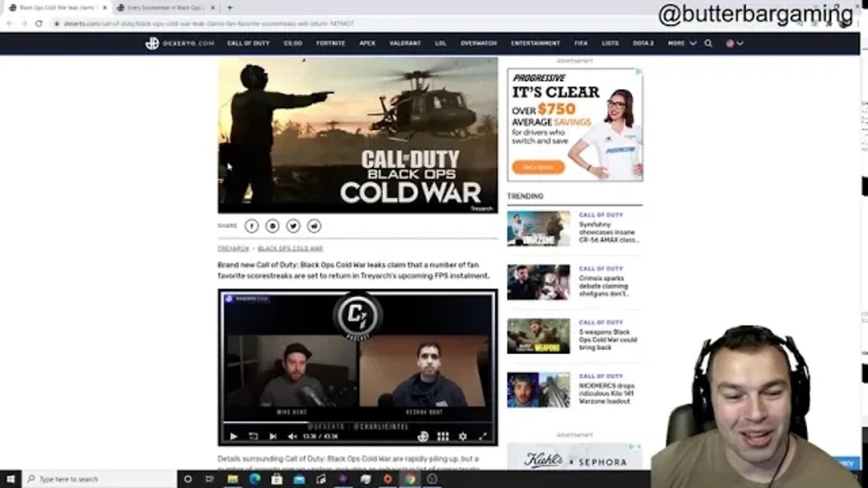Go to the ENTERTAINMENT nav section

(536, 43)
